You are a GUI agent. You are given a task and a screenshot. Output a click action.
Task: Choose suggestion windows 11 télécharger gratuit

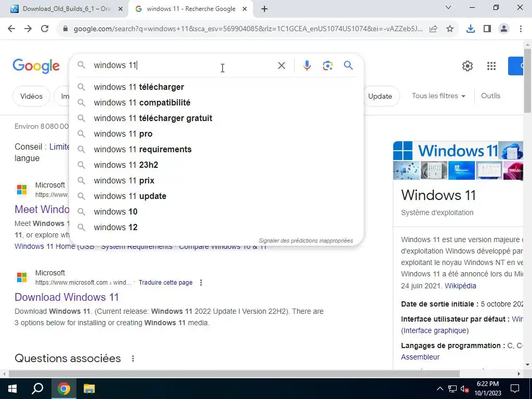pyautogui.click(x=216, y=118)
